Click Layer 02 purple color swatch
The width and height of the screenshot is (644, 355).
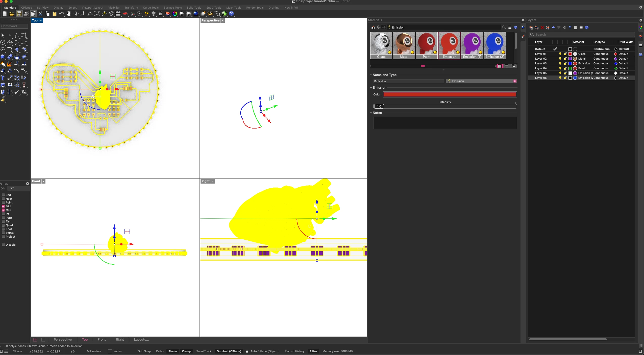(x=570, y=59)
